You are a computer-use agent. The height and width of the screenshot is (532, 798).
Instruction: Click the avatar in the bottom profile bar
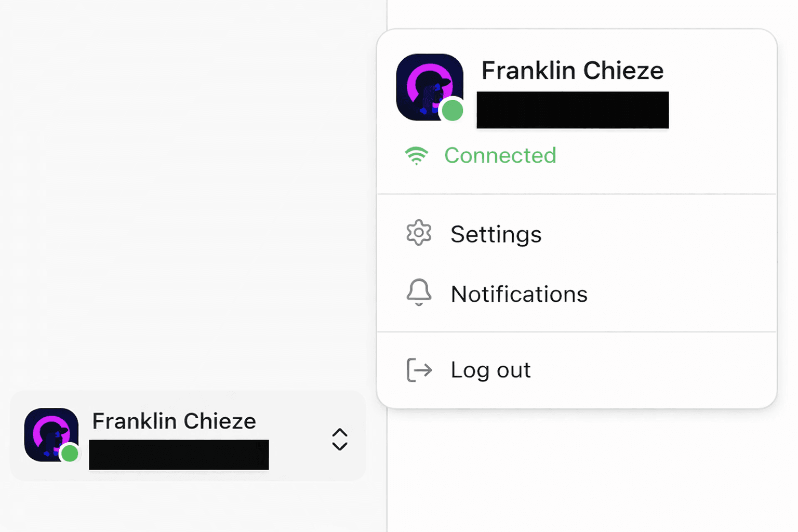(x=51, y=435)
